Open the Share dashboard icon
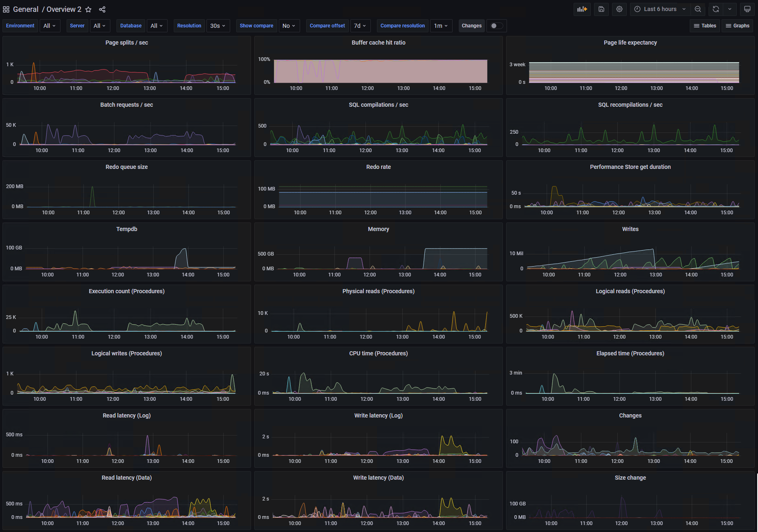This screenshot has height=532, width=758. [x=102, y=9]
